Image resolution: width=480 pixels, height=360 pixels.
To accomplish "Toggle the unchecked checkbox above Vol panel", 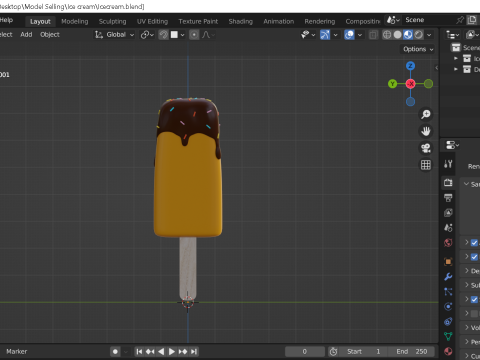I will click(474, 314).
